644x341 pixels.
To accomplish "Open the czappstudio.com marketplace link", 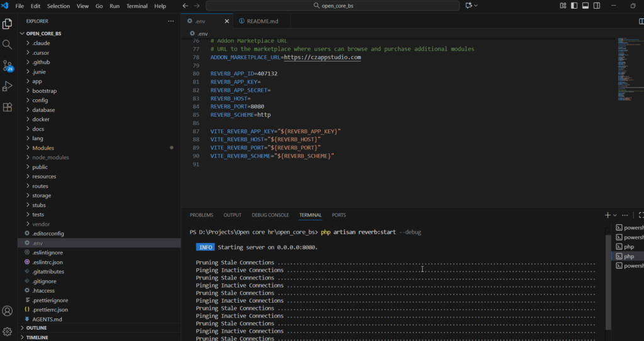I will (322, 57).
